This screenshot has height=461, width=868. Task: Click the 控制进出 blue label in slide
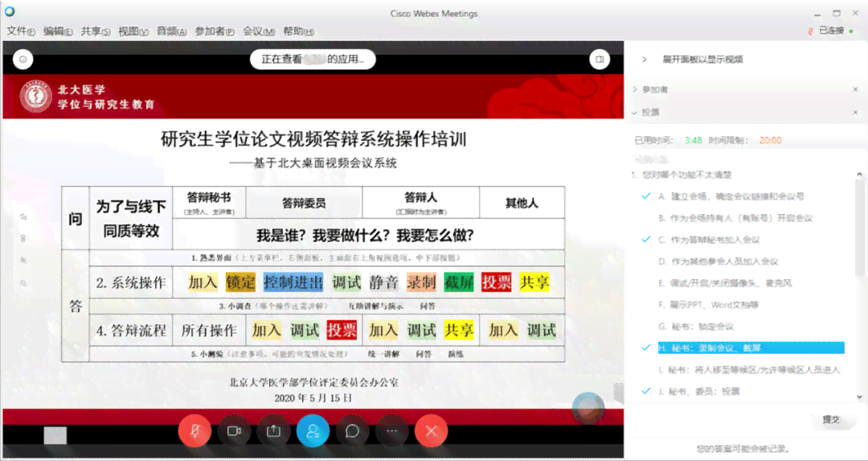click(293, 282)
